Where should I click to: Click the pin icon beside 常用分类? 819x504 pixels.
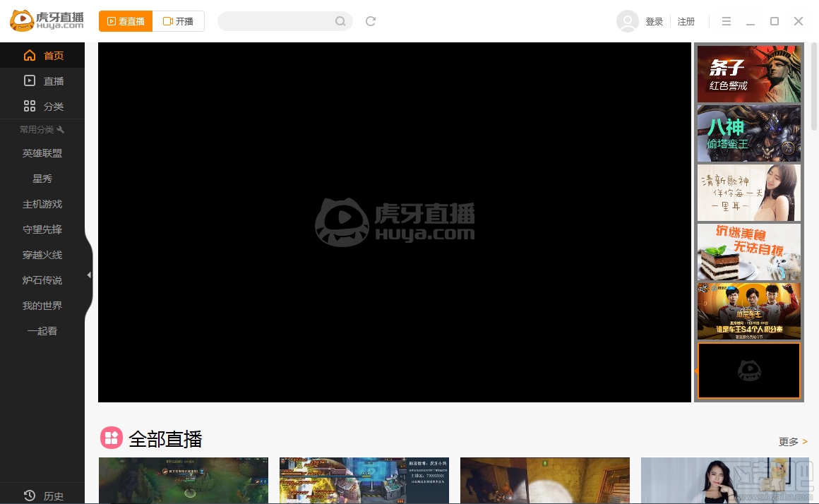click(x=61, y=129)
